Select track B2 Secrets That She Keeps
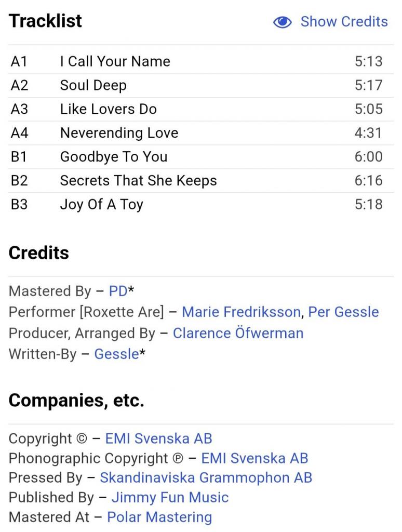 (201, 180)
